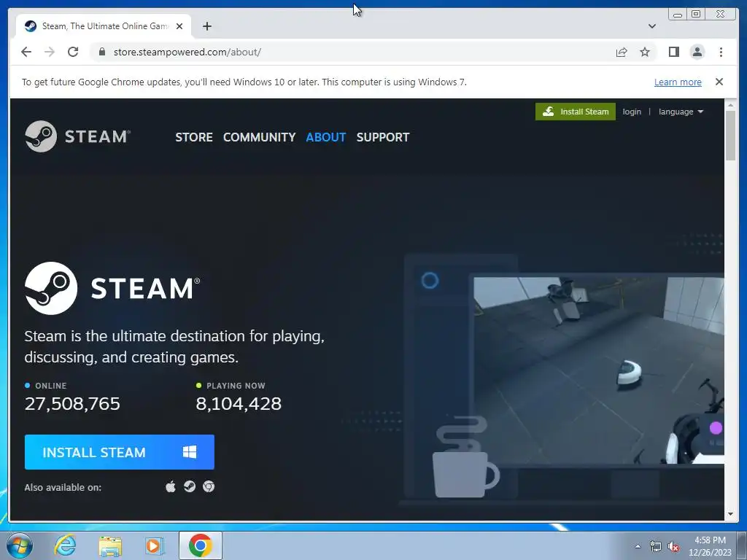The width and height of the screenshot is (747, 560).
Task: Click the Chrome taskbar icon
Action: 200,545
